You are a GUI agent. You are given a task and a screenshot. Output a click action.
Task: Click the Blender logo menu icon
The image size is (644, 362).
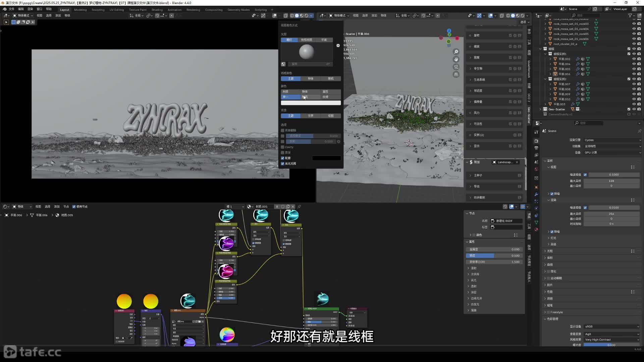[5, 9]
